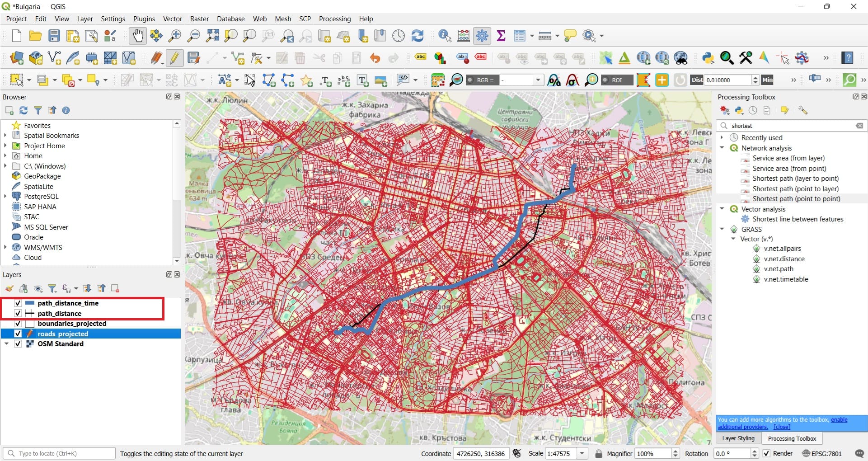Open the Messages log speech bubble icon
Screen dimensions: 868x461
859,453
